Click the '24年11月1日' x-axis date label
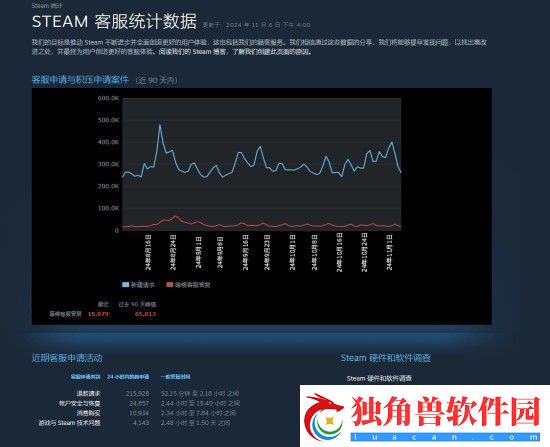The height and width of the screenshot is (447, 550). pyautogui.click(x=389, y=252)
